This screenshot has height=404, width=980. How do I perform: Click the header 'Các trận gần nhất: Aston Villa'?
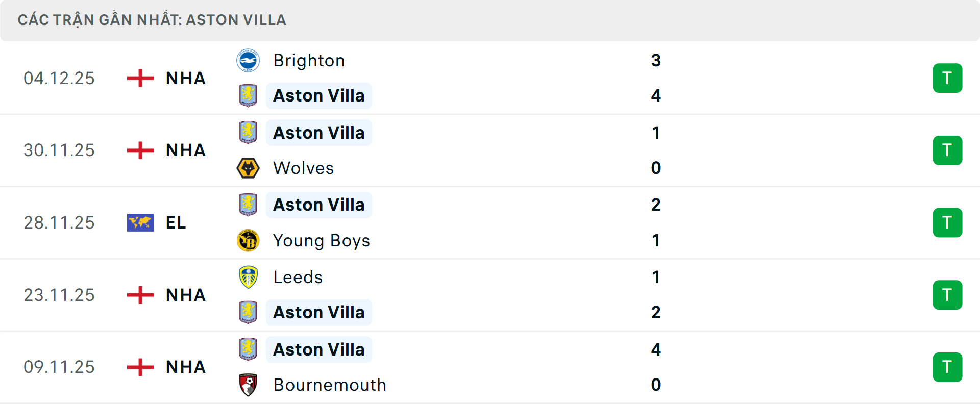(152, 20)
